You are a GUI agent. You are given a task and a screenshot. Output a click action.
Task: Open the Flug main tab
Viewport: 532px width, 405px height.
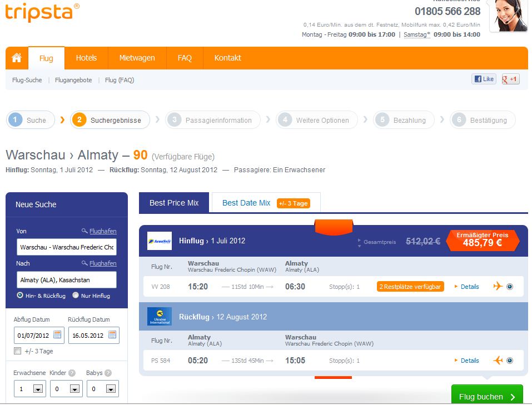(46, 58)
